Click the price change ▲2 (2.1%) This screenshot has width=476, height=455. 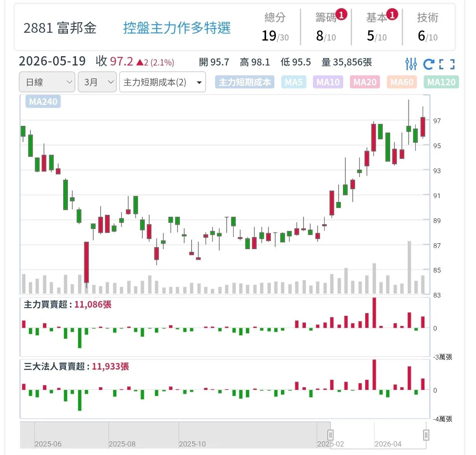pyautogui.click(x=155, y=62)
